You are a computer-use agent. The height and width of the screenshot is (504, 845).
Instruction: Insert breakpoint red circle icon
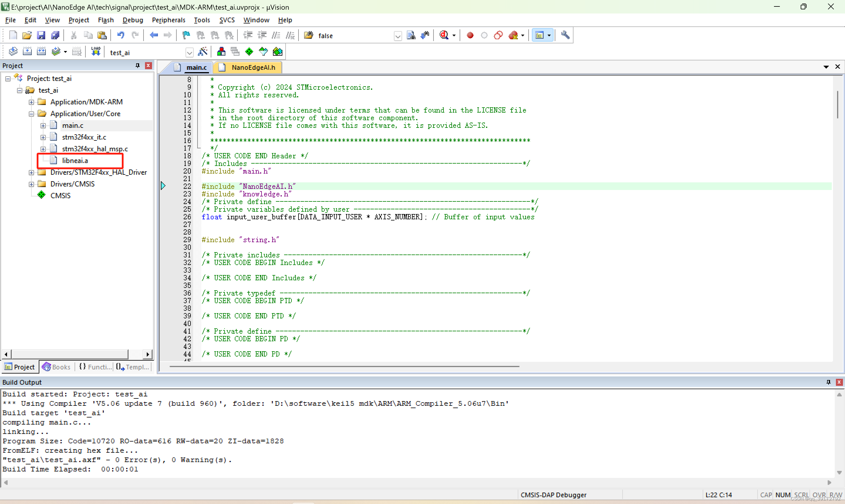[470, 35]
